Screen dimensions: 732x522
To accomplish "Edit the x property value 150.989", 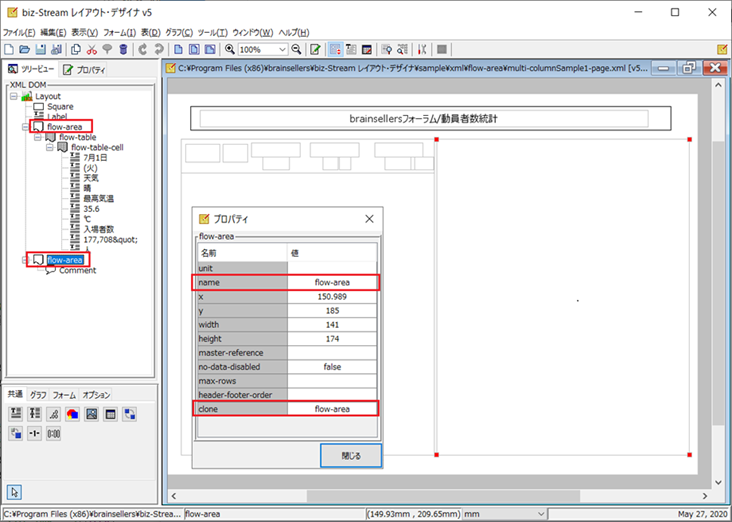I will 332,296.
